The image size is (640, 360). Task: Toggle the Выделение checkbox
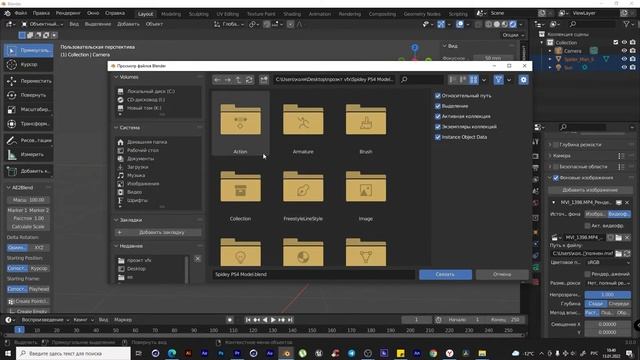point(438,106)
